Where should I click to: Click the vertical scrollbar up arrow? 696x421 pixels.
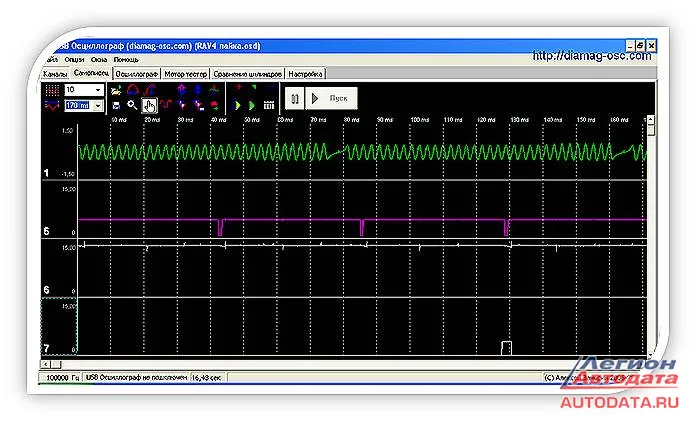pyautogui.click(x=651, y=119)
